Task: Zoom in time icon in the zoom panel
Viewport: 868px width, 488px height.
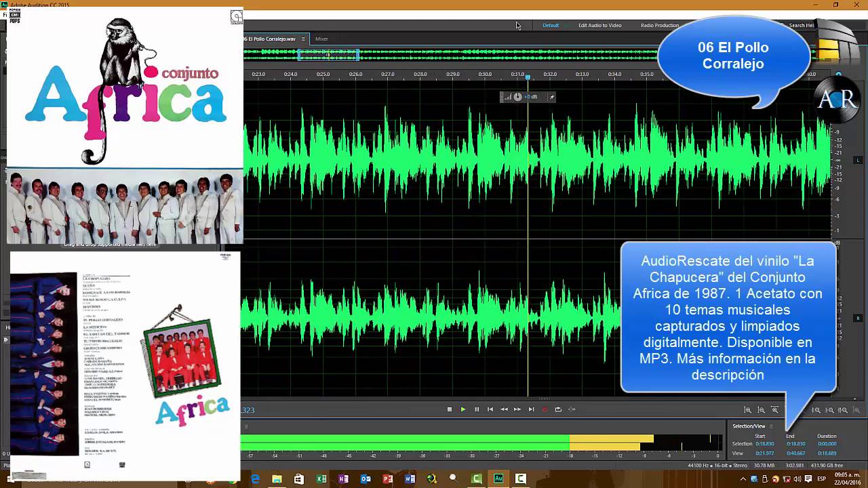Action: (774, 410)
